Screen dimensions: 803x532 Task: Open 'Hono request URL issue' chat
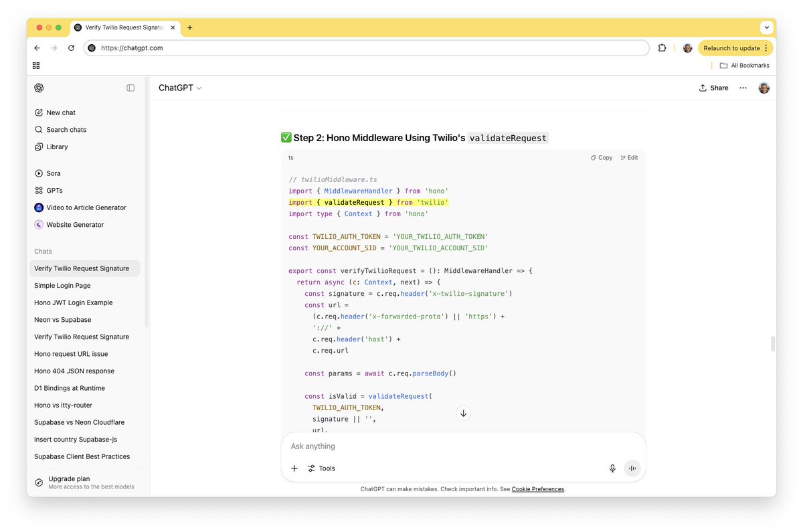pos(85,354)
